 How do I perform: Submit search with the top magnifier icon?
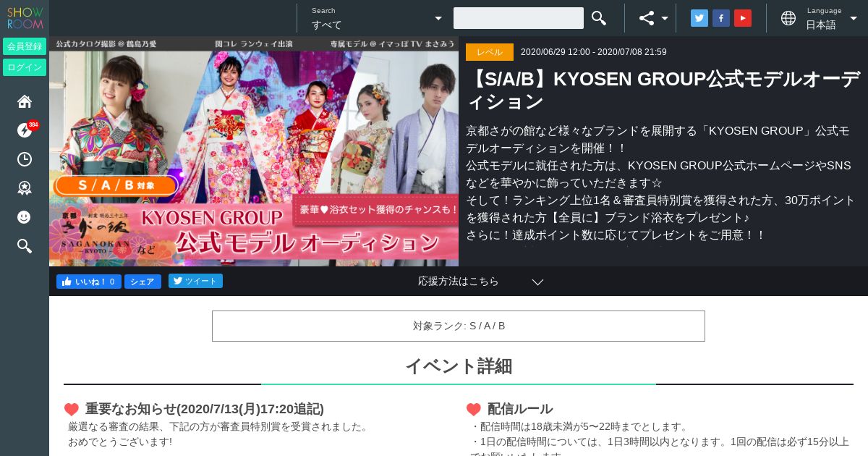click(x=599, y=18)
